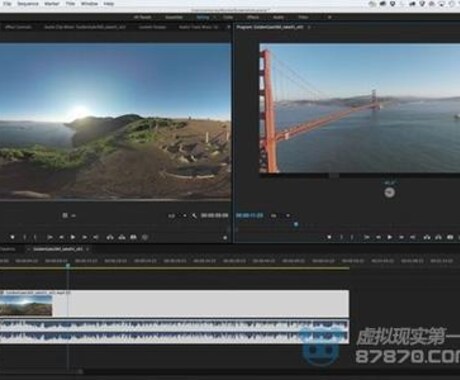
Task: Click the horizontal pan scrollbar below the Program video
Action: [x=334, y=176]
